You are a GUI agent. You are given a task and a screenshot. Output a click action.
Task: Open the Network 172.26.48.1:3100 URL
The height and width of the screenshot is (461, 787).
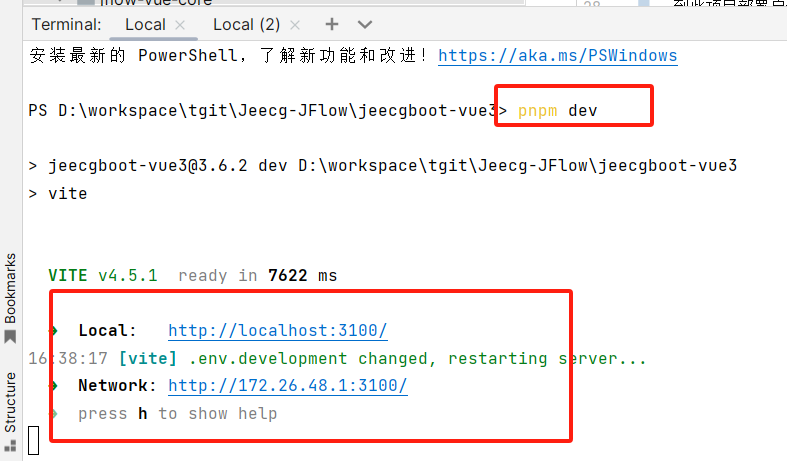tap(287, 386)
